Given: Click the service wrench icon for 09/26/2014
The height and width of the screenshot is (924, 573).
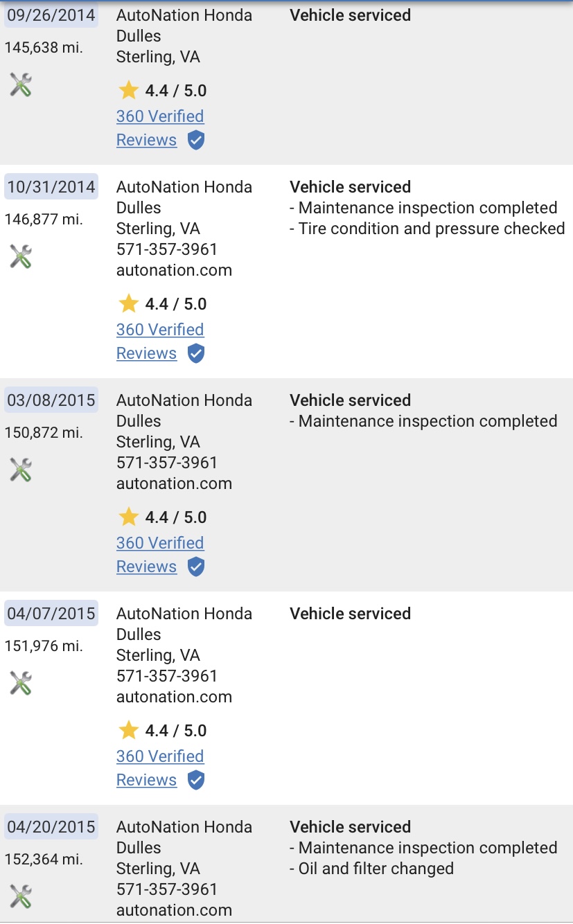Looking at the screenshot, I should tap(21, 85).
